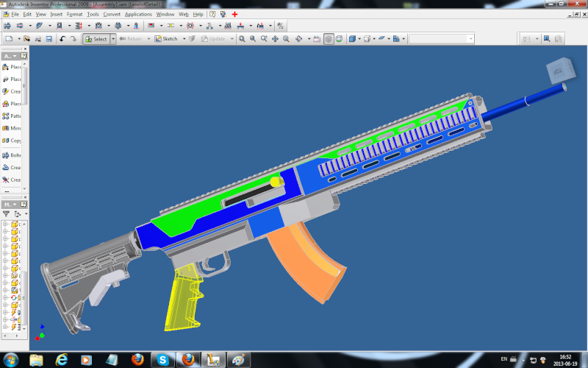Open the Select filter dropdown arrow
The height and width of the screenshot is (368, 588).
point(113,38)
